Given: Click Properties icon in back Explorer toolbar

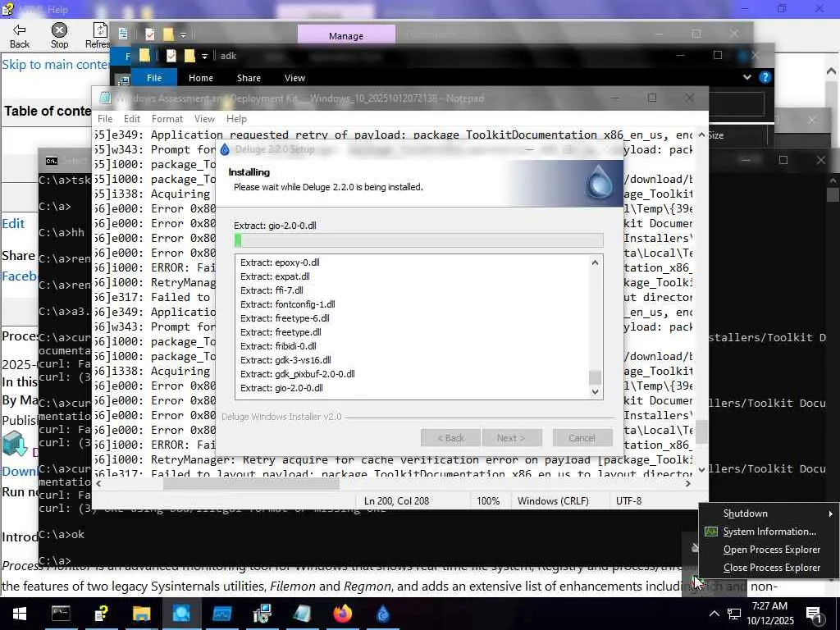Looking at the screenshot, I should (x=150, y=34).
